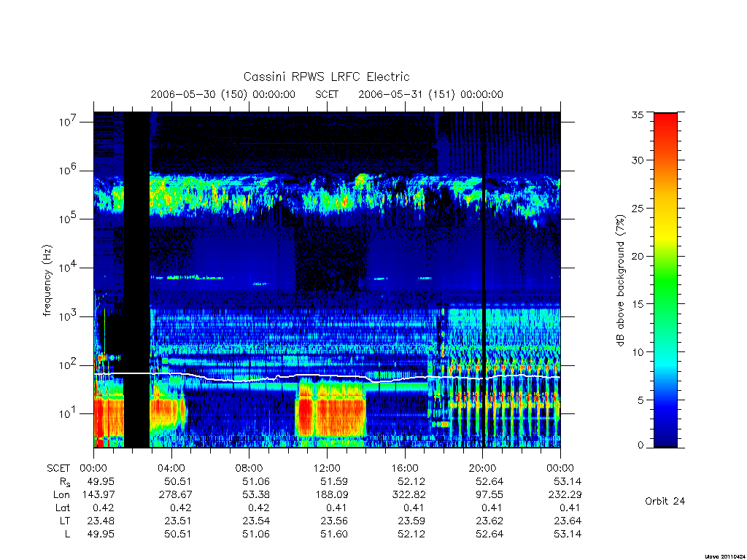747x560 pixels.
Task: Click the "Rs" row label
Action: (65, 482)
